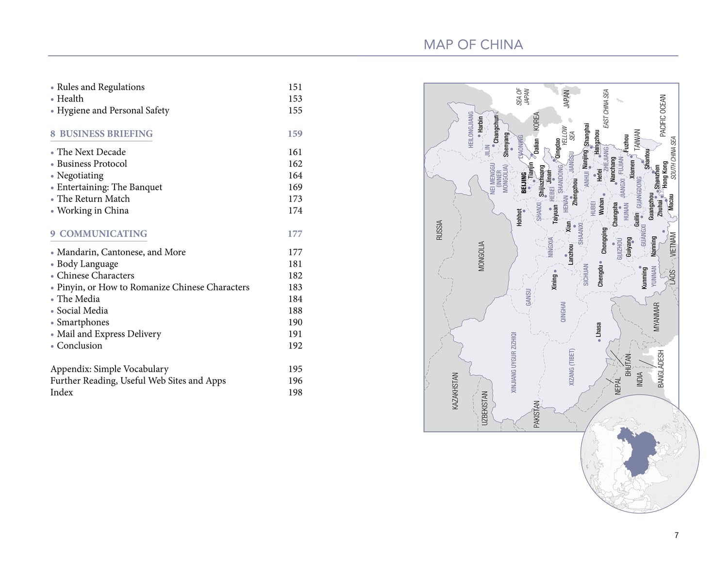Select the "MYANMAR" map label
The image size is (728, 563).
[657, 317]
